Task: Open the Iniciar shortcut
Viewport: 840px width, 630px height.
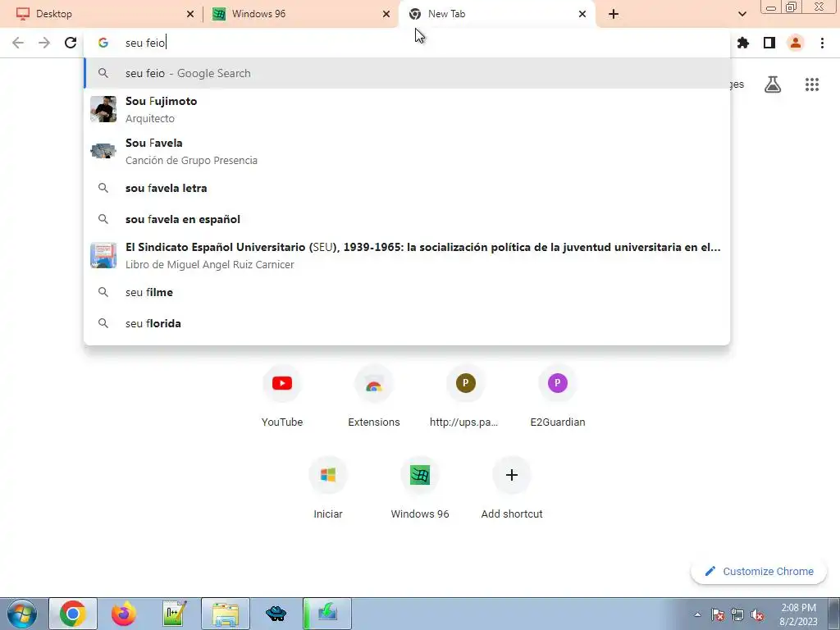Action: (328, 488)
